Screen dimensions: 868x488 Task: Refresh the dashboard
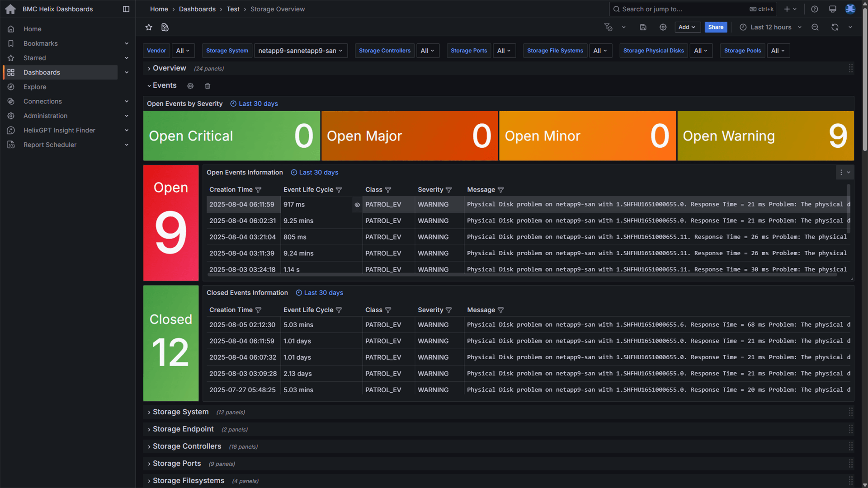835,28
